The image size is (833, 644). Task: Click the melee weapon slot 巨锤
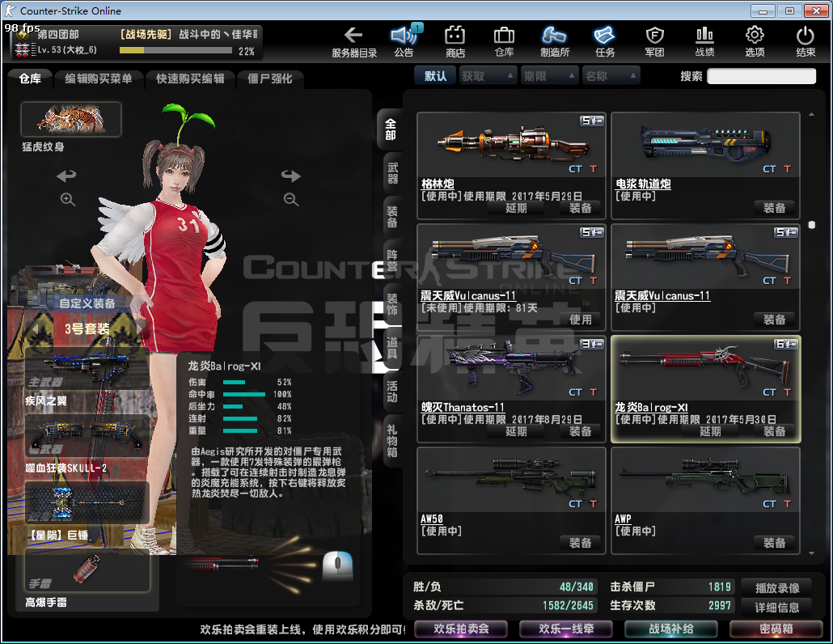tap(86, 502)
